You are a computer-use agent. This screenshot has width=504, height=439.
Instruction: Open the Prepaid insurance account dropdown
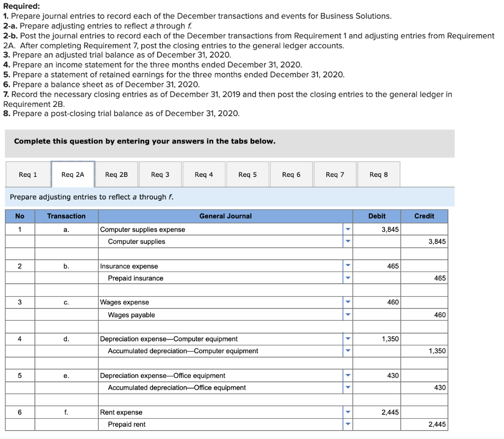coord(348,278)
